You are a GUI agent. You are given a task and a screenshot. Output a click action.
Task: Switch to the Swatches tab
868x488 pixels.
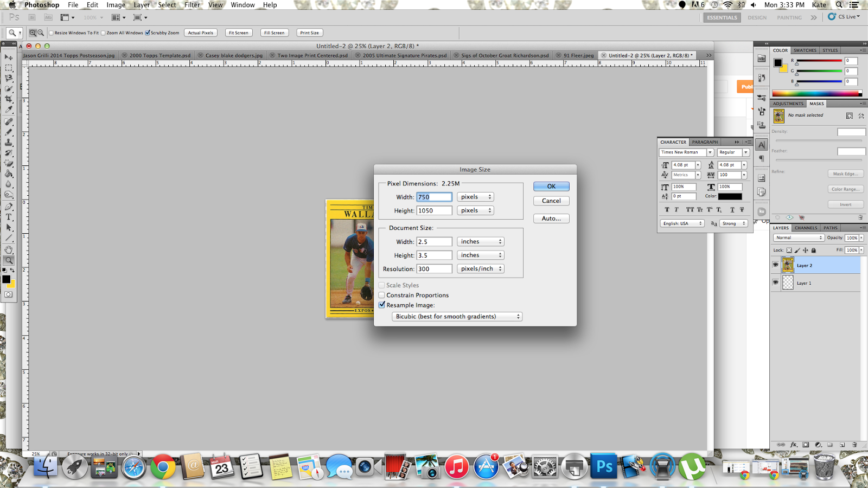(805, 50)
